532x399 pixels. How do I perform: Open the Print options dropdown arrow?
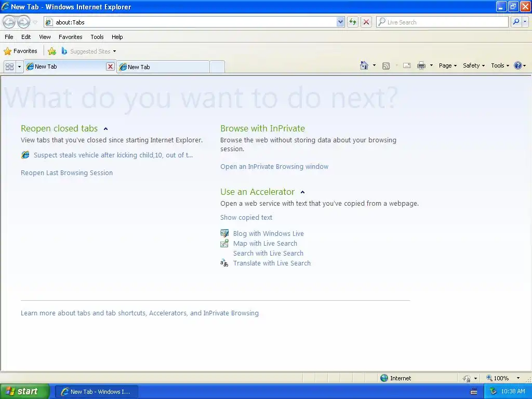431,65
